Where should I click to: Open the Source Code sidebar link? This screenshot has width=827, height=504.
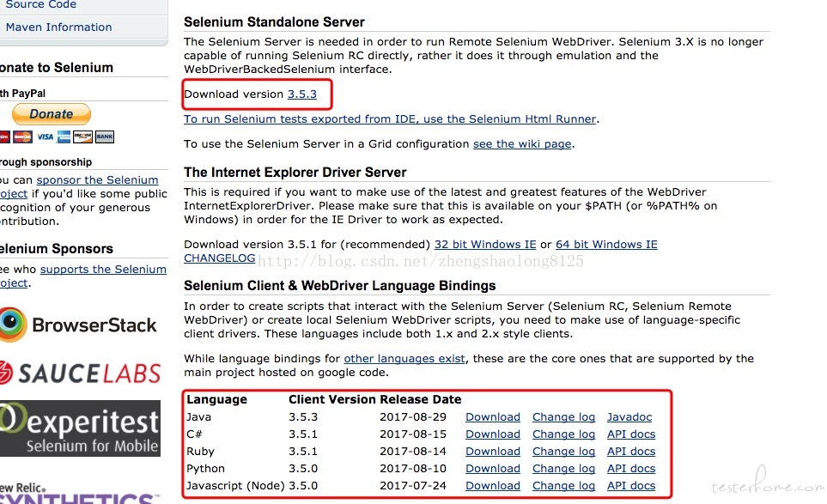pyautogui.click(x=40, y=4)
